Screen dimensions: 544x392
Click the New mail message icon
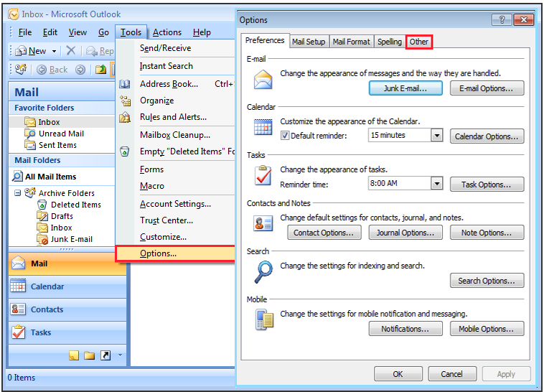pos(21,51)
